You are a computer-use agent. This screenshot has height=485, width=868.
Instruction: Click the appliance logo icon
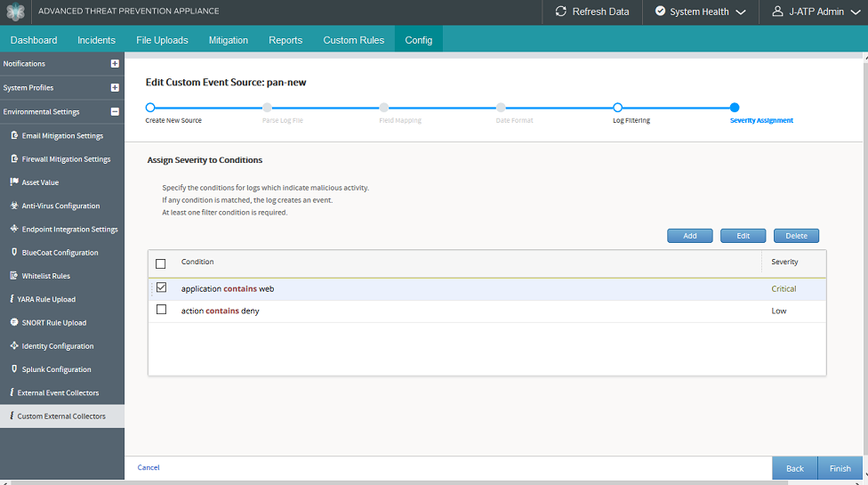tap(15, 12)
